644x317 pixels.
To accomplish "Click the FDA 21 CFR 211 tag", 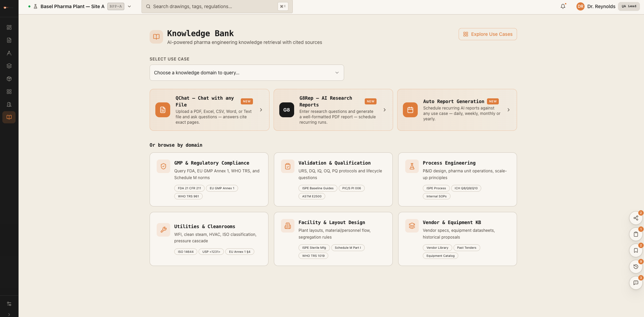I will coord(189,188).
